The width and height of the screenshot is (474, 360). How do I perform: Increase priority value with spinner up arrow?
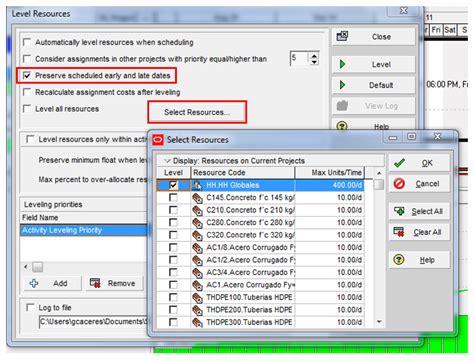pyautogui.click(x=314, y=55)
